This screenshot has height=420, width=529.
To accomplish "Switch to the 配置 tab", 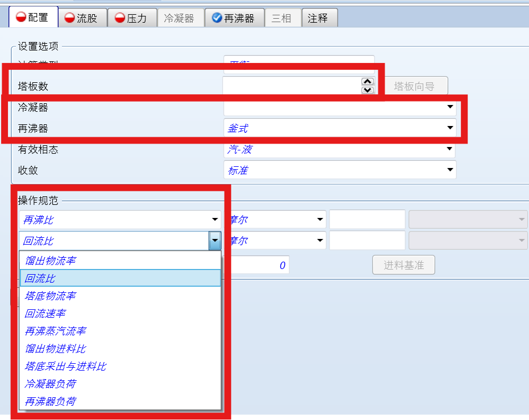I will click(33, 18).
